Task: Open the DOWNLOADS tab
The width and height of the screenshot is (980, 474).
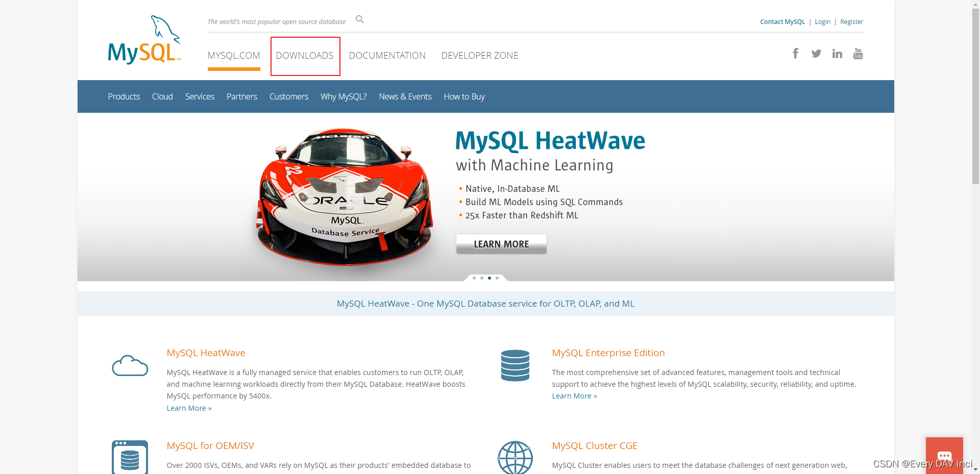Action: pyautogui.click(x=305, y=56)
